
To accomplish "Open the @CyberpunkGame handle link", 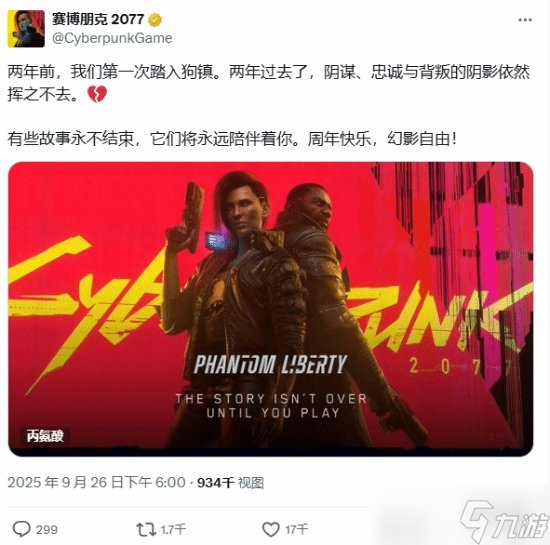I will tap(112, 38).
